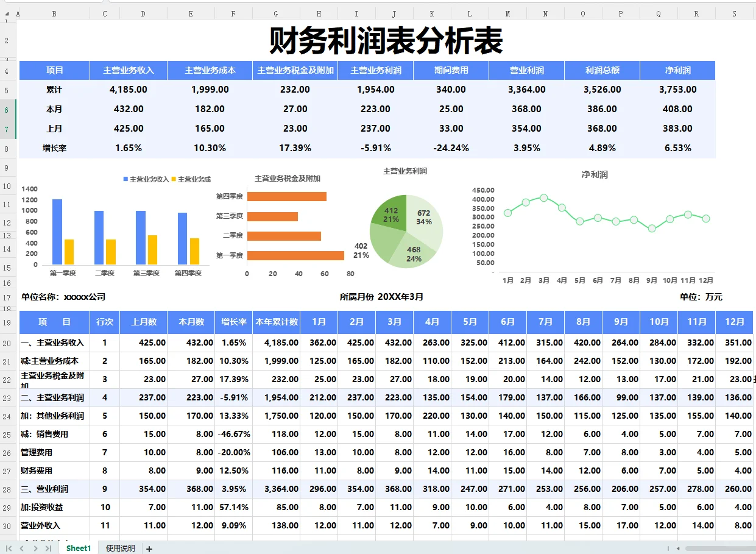Jump to the first sheet navigation arrow
The width and height of the screenshot is (756, 554).
coord(9,548)
